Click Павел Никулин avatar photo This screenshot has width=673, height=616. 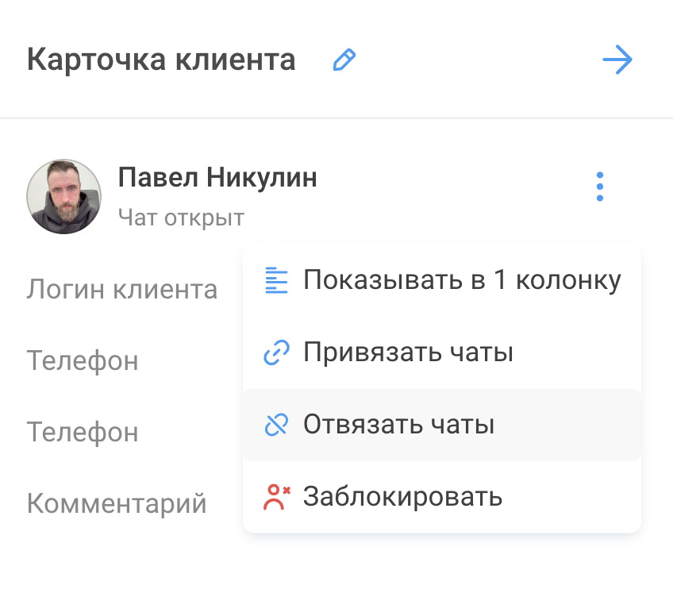(64, 197)
